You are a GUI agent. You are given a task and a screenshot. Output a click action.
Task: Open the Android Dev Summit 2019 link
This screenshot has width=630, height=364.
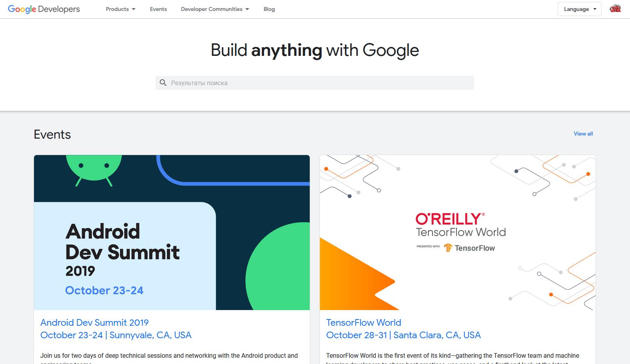point(95,323)
